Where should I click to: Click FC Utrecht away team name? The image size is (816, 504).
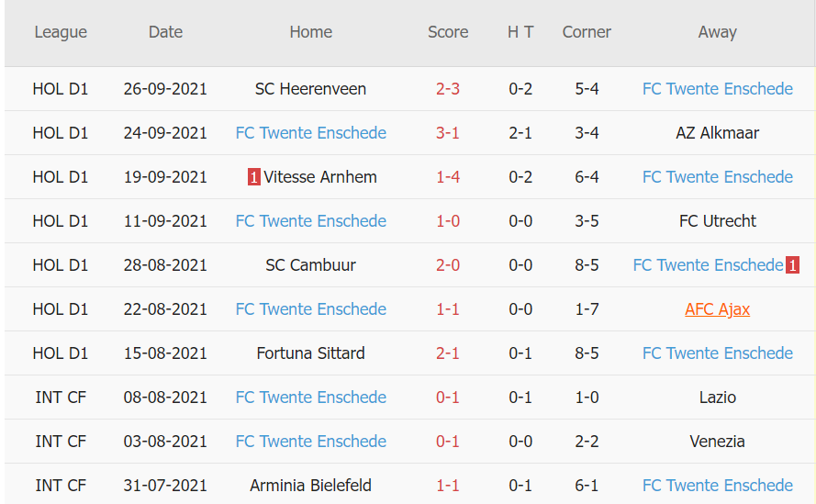(x=717, y=221)
